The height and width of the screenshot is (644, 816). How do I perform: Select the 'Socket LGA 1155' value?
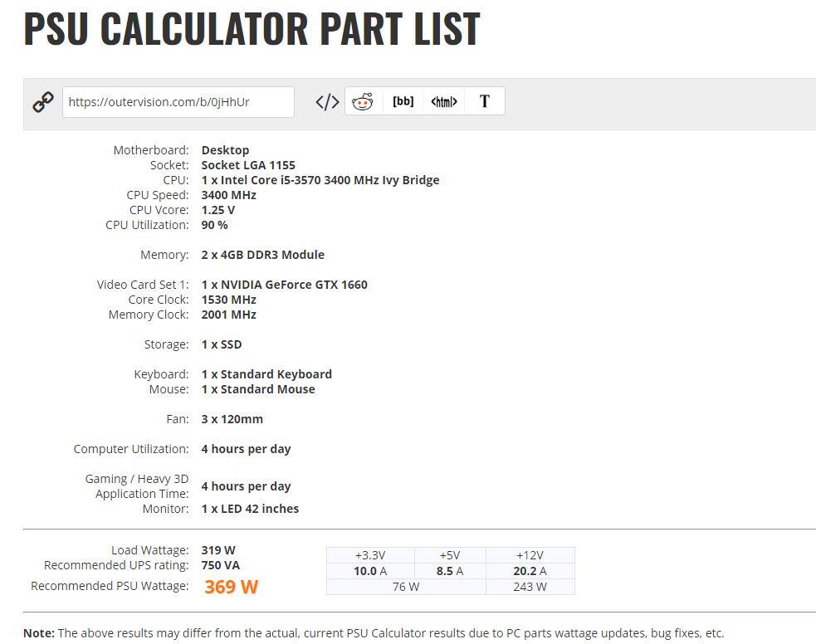248,165
